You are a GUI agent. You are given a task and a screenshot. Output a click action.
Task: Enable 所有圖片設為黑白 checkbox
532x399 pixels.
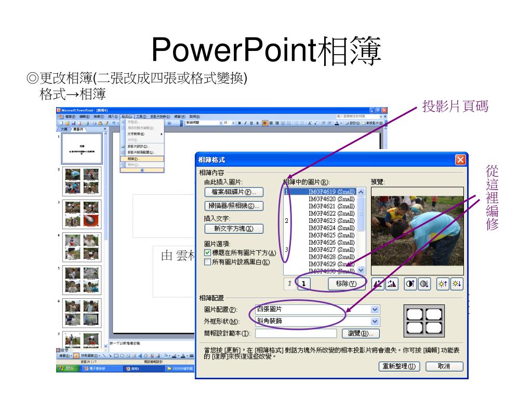207,262
